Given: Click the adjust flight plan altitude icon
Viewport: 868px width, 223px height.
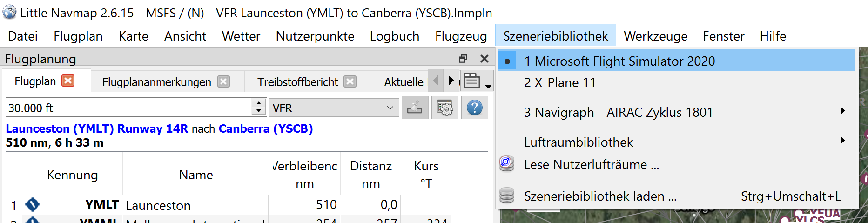Looking at the screenshot, I should (415, 108).
